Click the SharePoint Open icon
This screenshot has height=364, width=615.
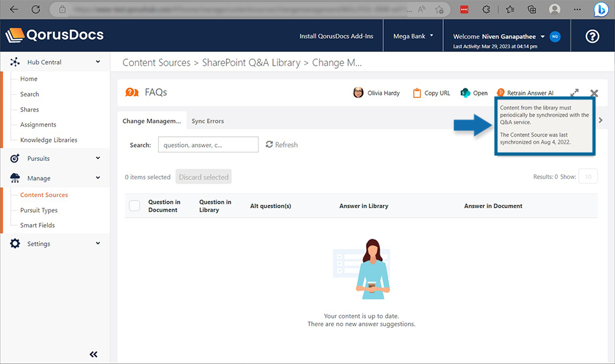tap(465, 93)
